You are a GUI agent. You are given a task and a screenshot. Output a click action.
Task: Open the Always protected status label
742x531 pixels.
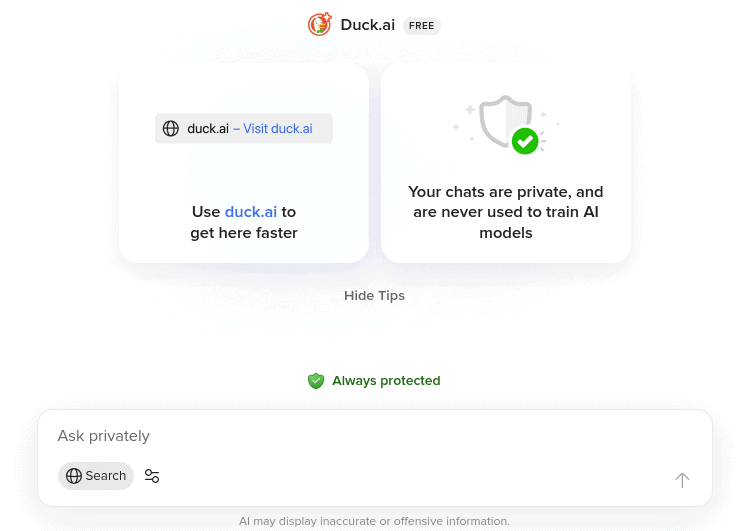[386, 381]
